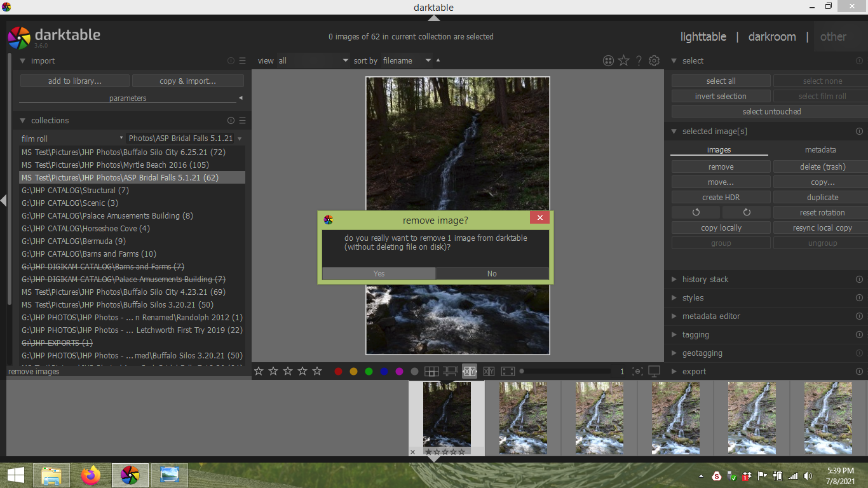Image resolution: width=868 pixels, height=488 pixels.
Task: Collapse the collections module
Action: coord(23,121)
